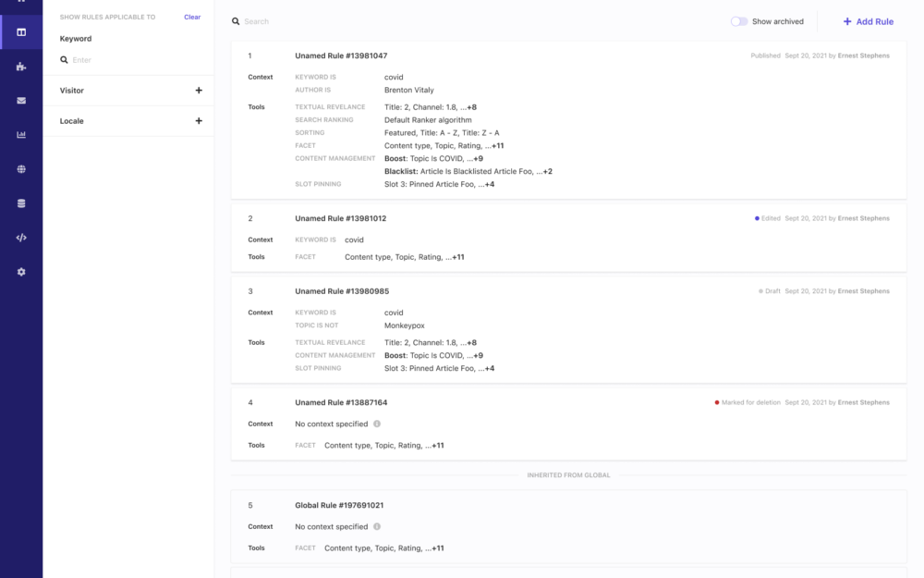Click the info icon on rule 4 context
This screenshot has width=924, height=578.
click(377, 424)
